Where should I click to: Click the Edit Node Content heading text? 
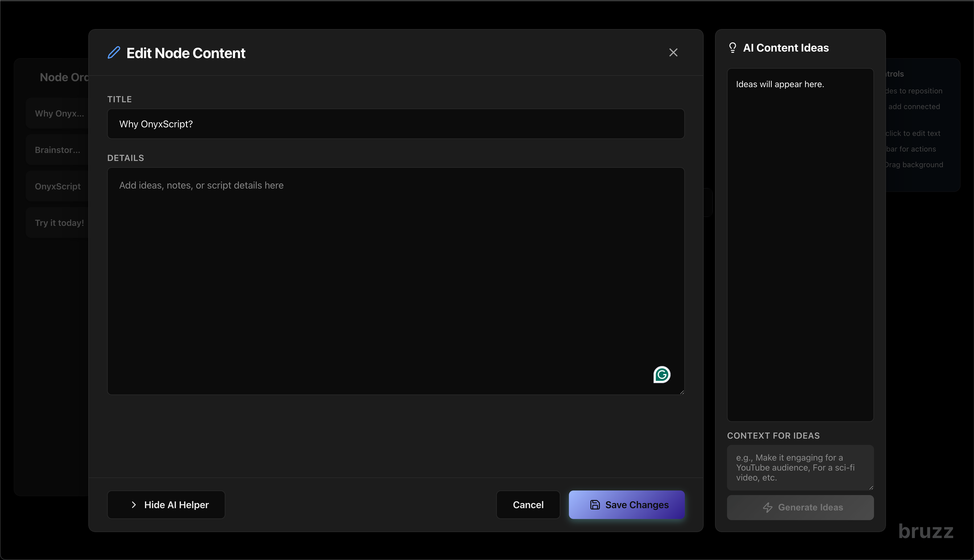click(x=186, y=53)
